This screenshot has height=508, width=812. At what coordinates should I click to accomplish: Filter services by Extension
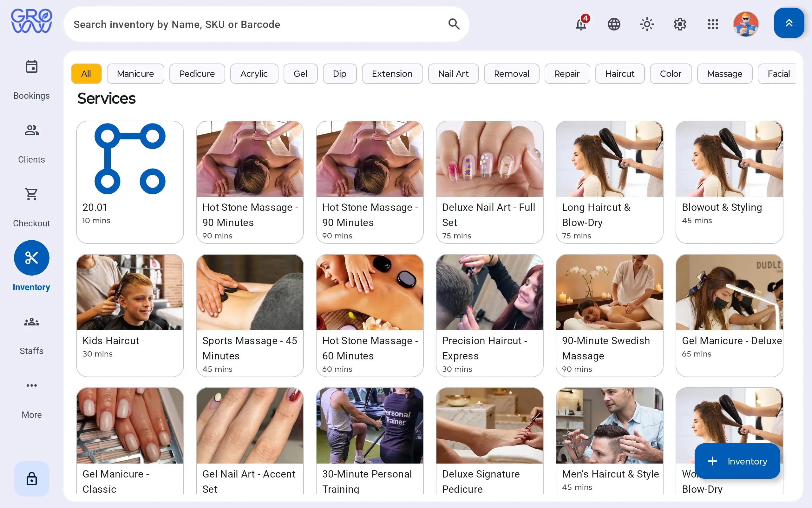(x=392, y=74)
